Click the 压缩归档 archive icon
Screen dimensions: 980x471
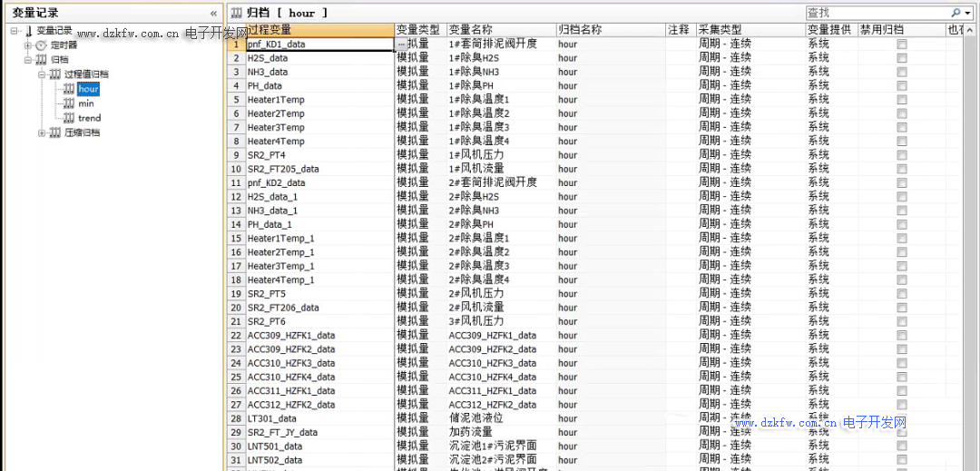[54, 132]
